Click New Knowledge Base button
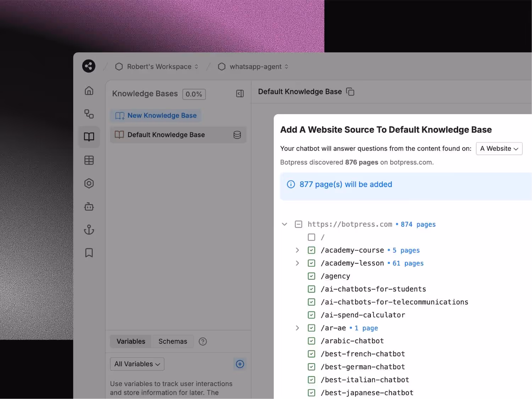Image resolution: width=532 pixels, height=399 pixels. coord(156,116)
